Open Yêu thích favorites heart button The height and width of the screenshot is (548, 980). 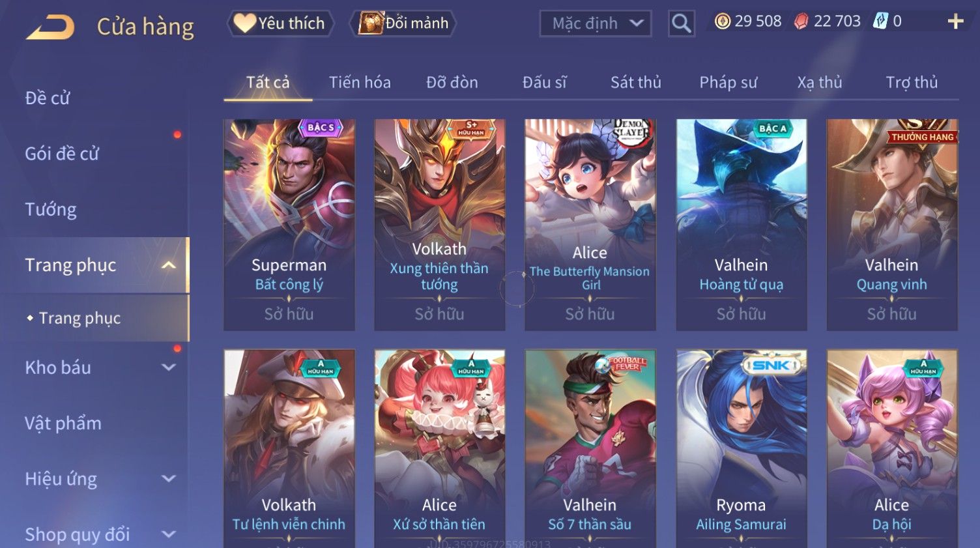click(280, 23)
